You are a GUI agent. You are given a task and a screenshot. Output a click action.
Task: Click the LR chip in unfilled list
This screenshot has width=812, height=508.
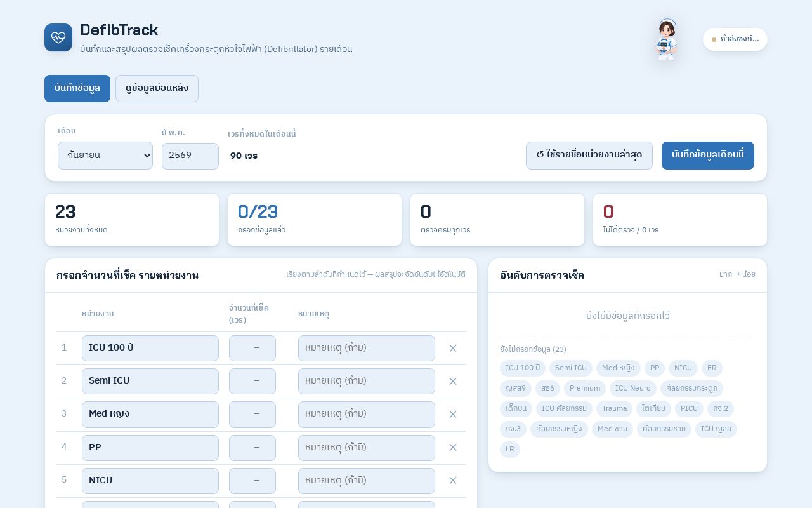click(x=510, y=450)
